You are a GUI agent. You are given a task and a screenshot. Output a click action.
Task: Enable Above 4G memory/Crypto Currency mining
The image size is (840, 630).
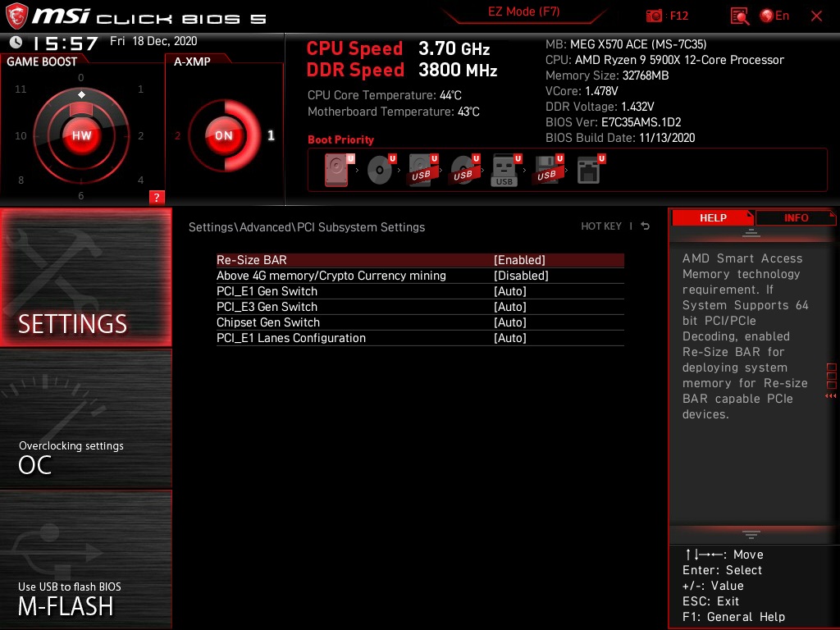coord(522,275)
